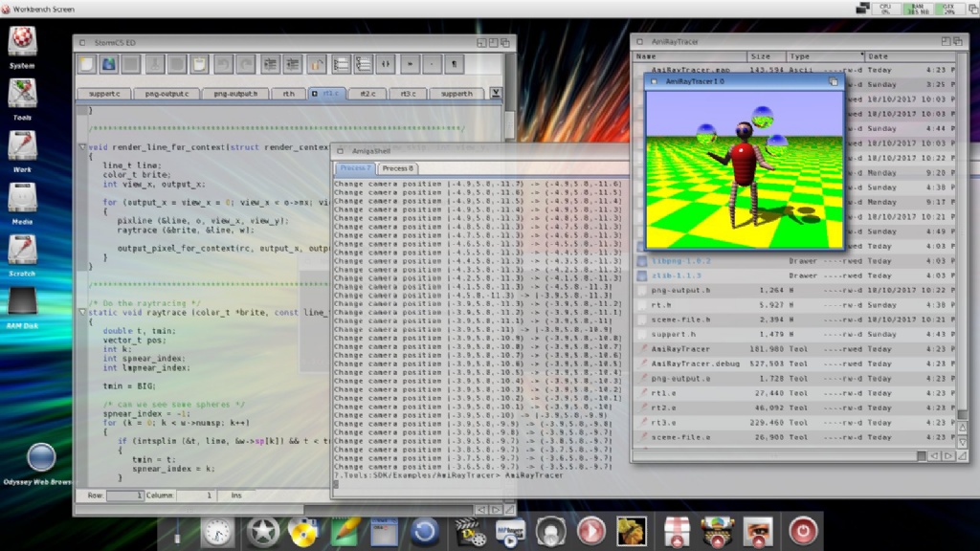Viewport: 980px width, 551px height.
Task: Click the Column number field in StormC
Action: point(195,496)
